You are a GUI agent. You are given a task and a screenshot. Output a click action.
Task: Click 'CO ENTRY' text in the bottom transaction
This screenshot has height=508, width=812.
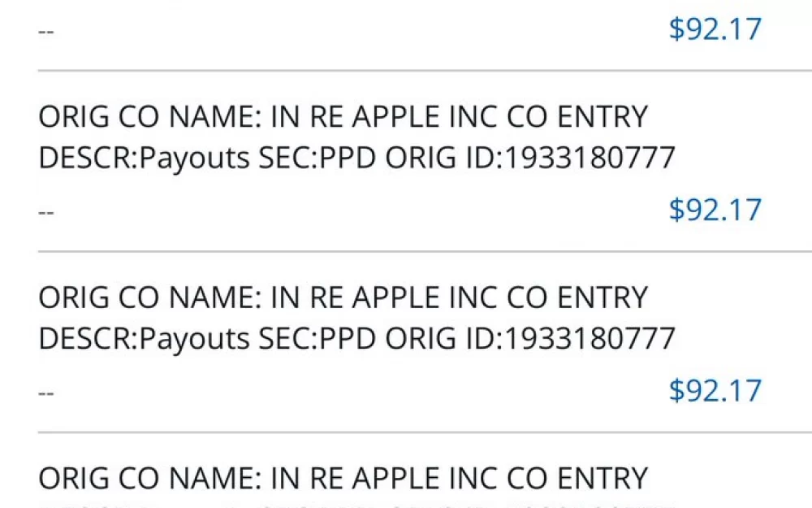(577, 478)
